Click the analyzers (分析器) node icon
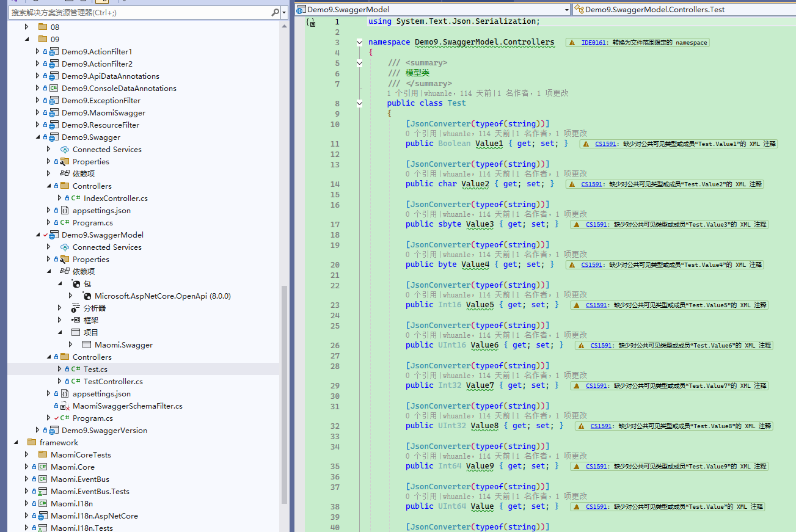796x532 pixels. pos(76,308)
